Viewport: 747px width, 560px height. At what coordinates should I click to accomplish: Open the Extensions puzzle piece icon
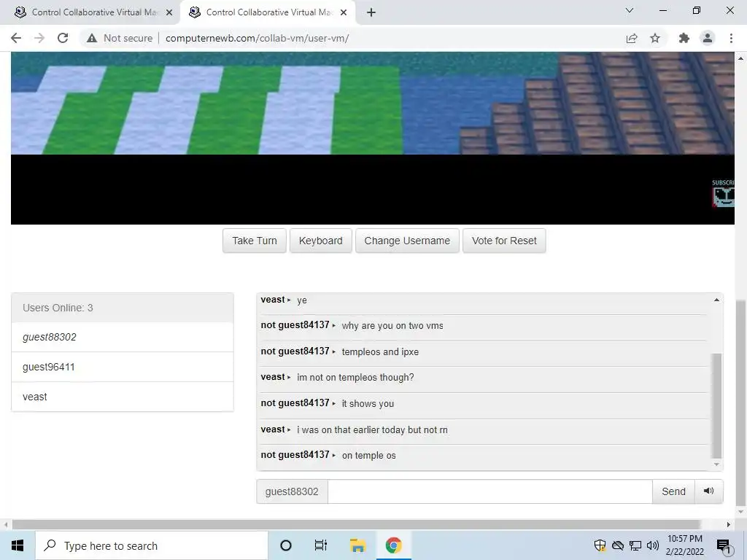click(684, 38)
